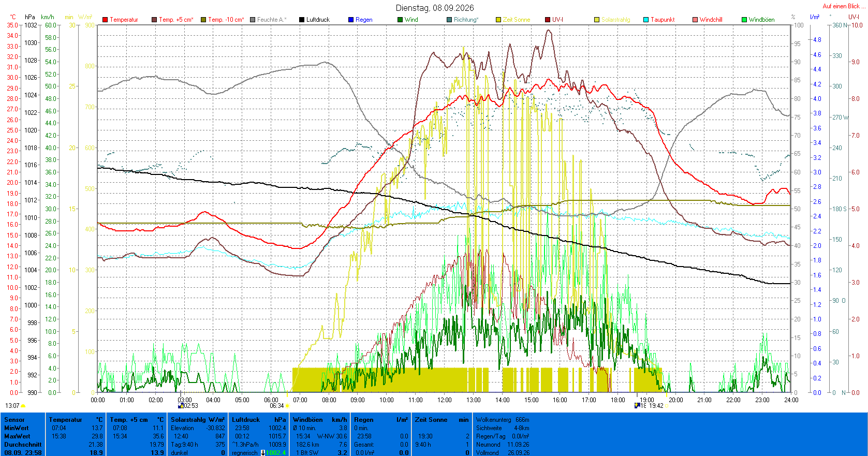Click the moon icon left of 19:42
Image resolution: width=868 pixels, height=456 pixels.
pyautogui.click(x=637, y=406)
